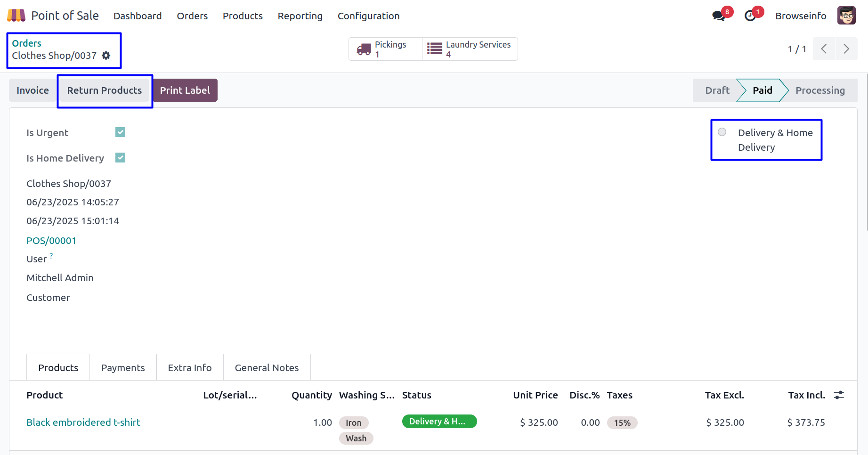Open the activities clock icon
Viewport: 868px width, 455px height.
(750, 16)
